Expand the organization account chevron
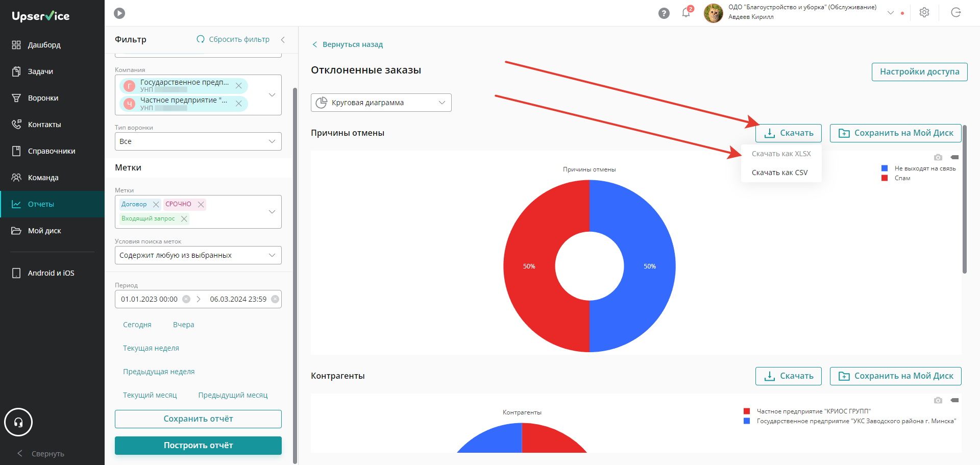The width and height of the screenshot is (980, 465). [891, 13]
